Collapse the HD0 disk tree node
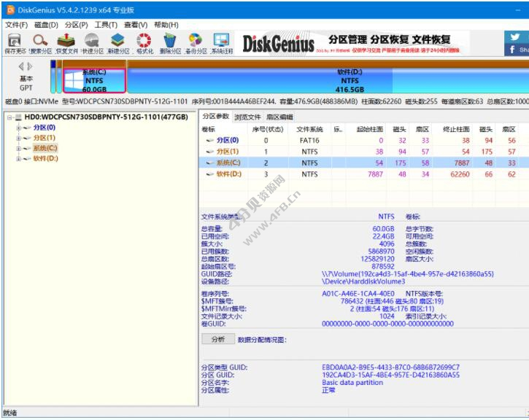The image size is (529, 420). 9,117
